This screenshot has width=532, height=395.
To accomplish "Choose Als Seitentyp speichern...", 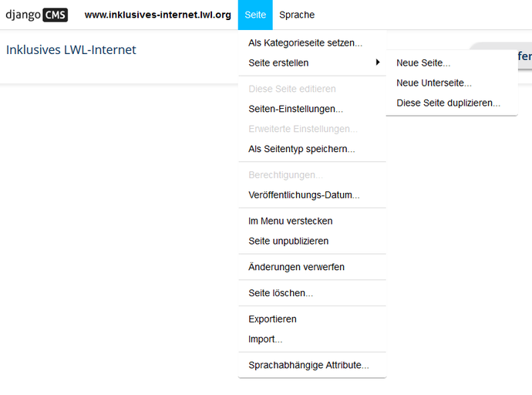I will point(312,149).
